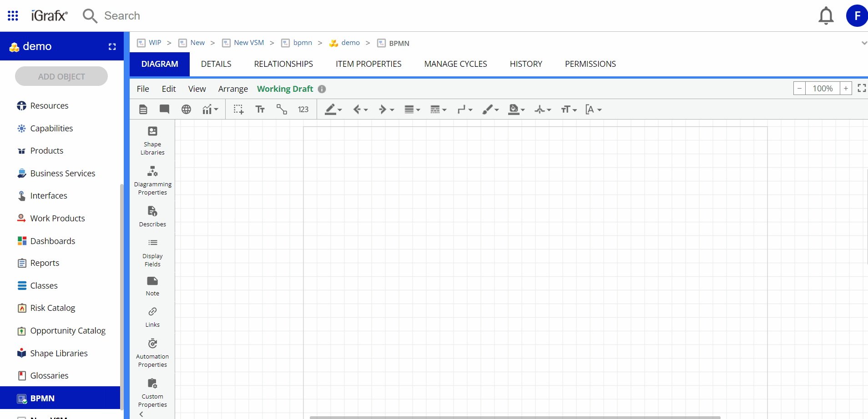Click the Working Draft link

pos(285,89)
